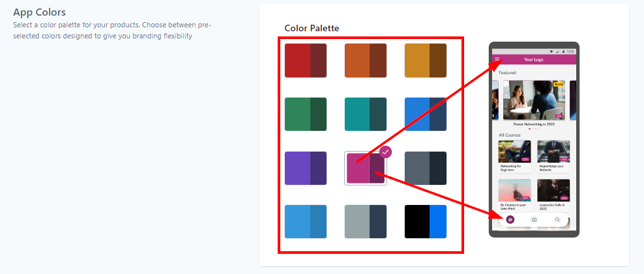Select the magenta pink color palette
The image size is (644, 274).
click(364, 169)
